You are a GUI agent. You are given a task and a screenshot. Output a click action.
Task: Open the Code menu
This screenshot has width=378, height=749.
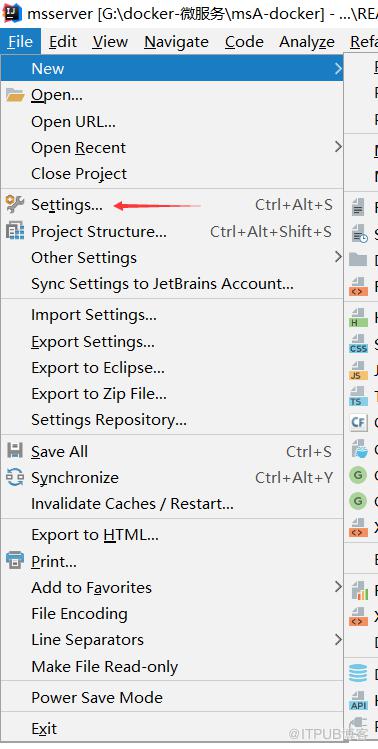pos(244,42)
